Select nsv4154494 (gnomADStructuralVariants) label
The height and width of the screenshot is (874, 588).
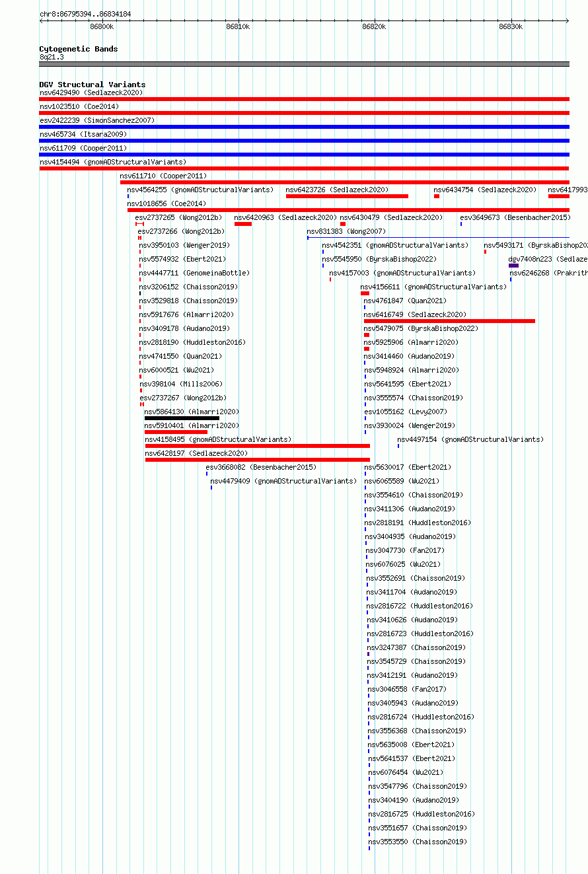click(x=113, y=163)
